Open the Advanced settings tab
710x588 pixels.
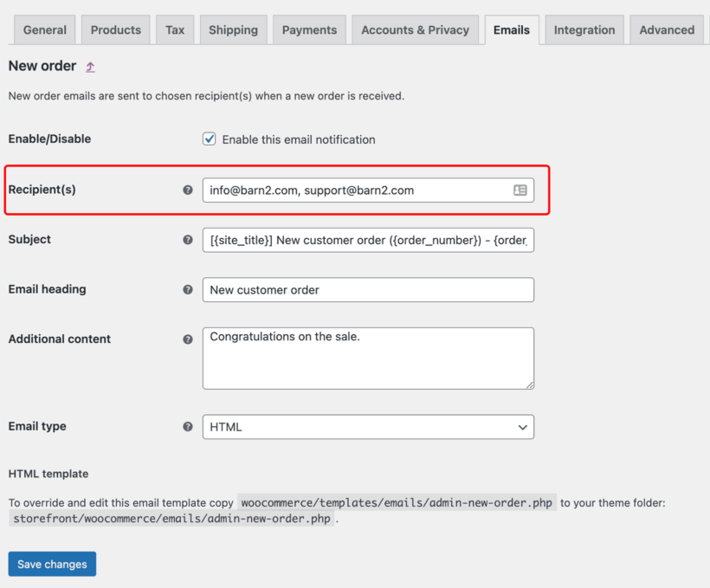click(x=666, y=29)
